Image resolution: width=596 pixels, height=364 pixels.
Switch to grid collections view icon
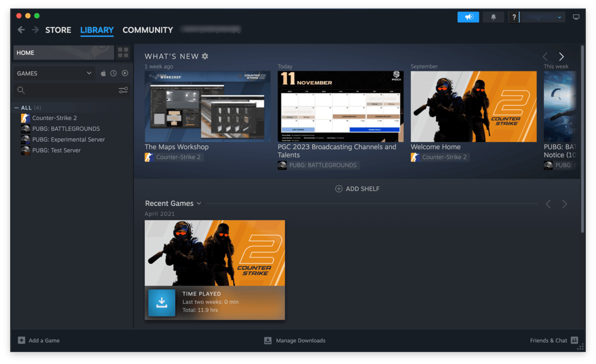(x=123, y=52)
